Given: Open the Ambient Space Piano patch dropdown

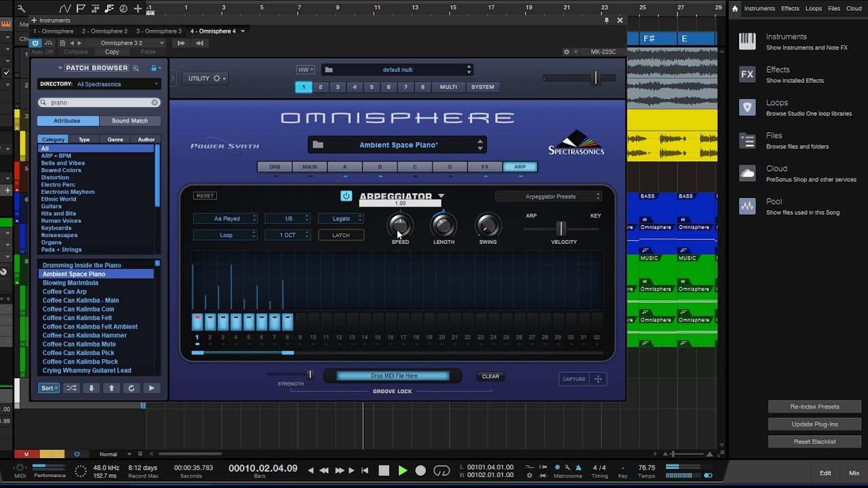Looking at the screenshot, I should point(397,145).
